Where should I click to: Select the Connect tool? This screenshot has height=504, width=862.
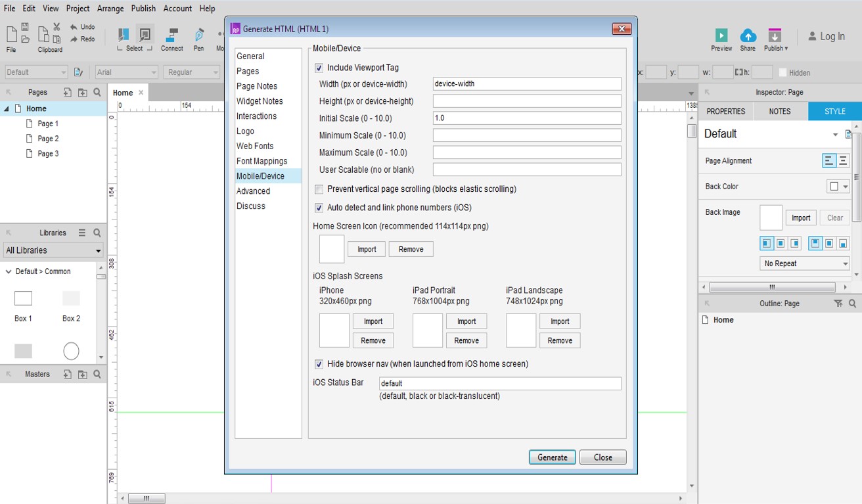pos(171,36)
